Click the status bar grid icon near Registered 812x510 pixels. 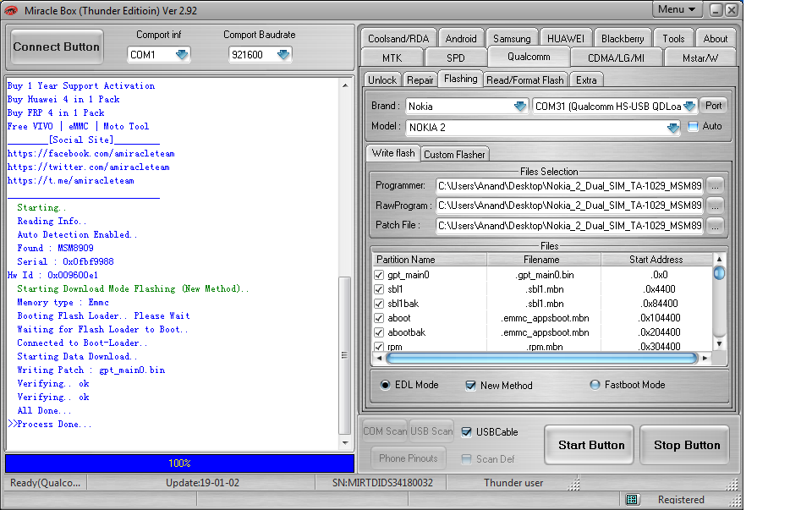tap(632, 500)
